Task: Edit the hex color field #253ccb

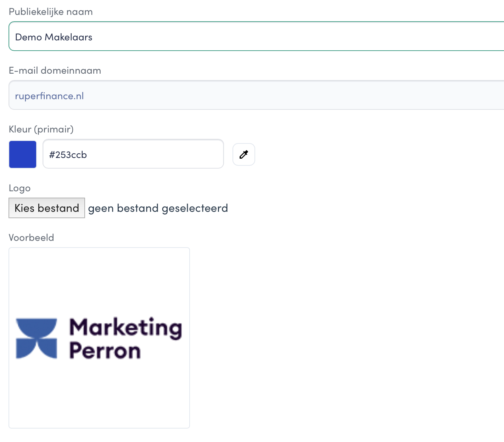Action: (x=133, y=154)
